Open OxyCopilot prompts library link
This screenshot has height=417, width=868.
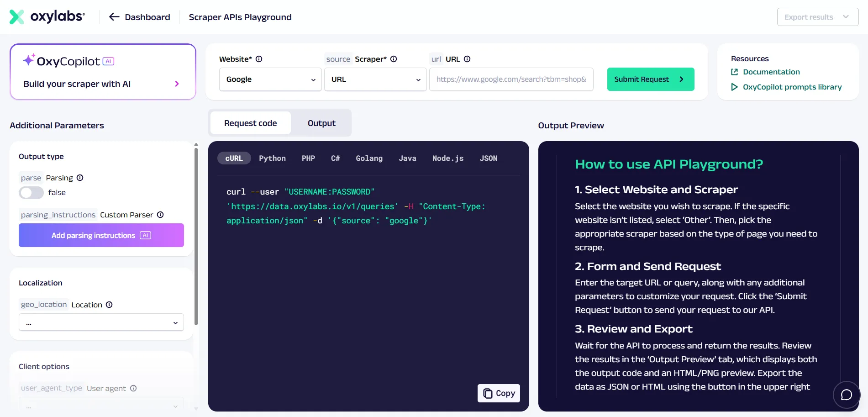pos(792,87)
